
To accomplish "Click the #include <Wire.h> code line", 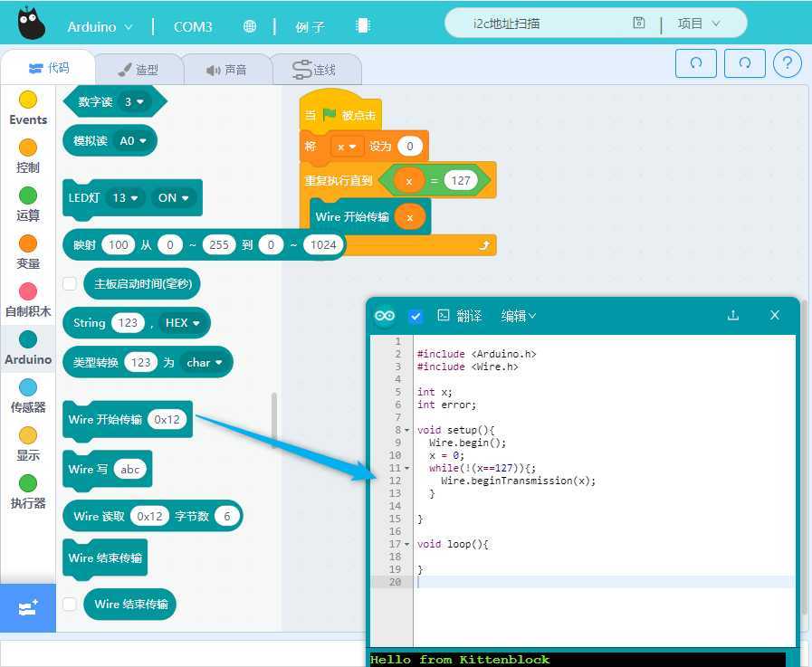I will click(x=468, y=367).
